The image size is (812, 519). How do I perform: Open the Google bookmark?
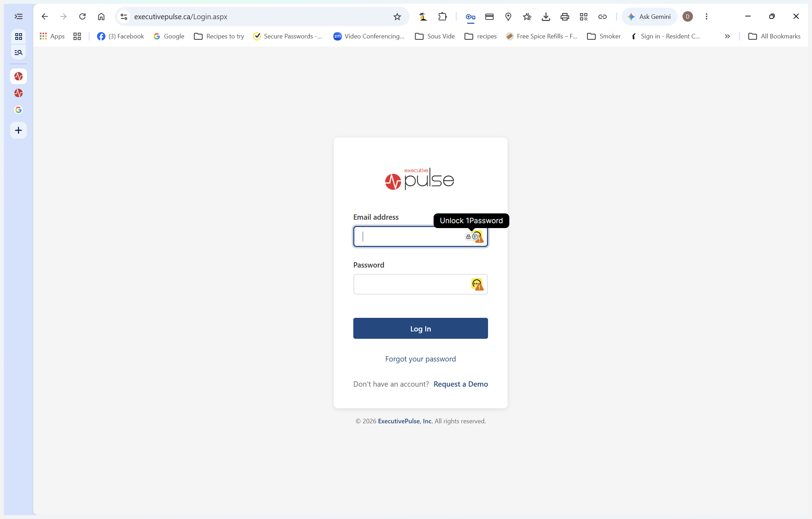pyautogui.click(x=169, y=36)
